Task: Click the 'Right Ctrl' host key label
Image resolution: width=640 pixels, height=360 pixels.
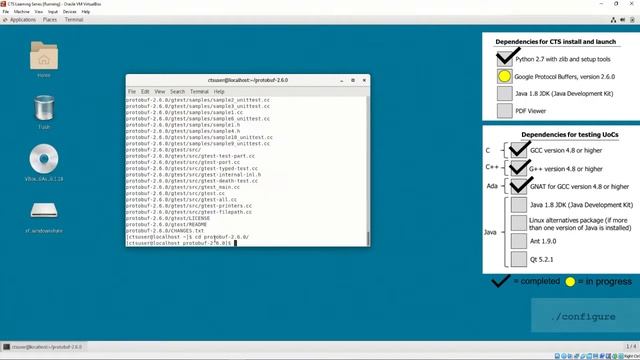Action: pos(632,356)
